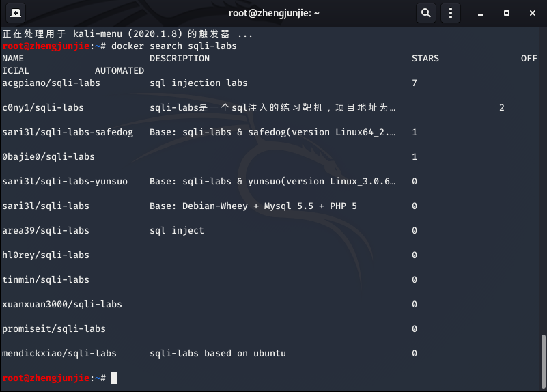Maximize the terminal window
Image resolution: width=547 pixels, height=392 pixels.
click(x=506, y=12)
